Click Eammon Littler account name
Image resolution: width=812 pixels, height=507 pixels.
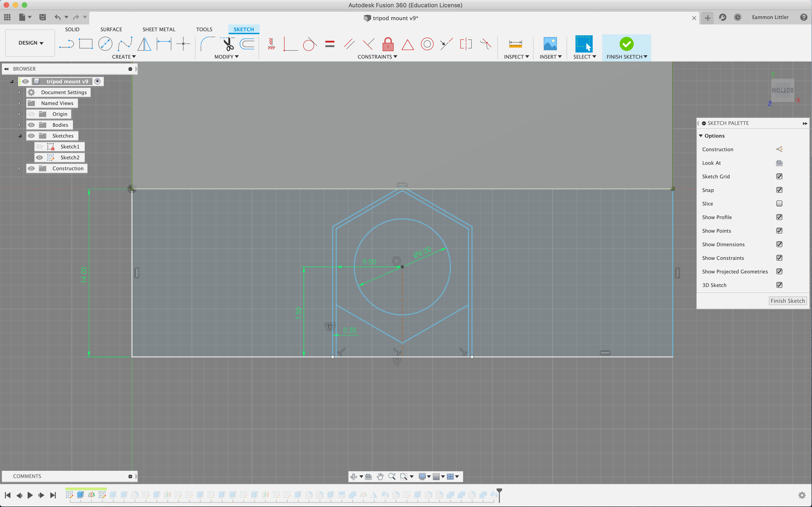(x=770, y=17)
